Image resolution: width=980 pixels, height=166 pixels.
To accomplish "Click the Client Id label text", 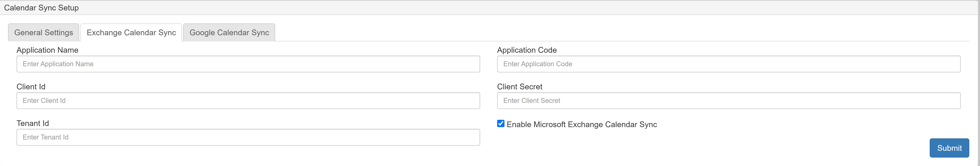I will [x=31, y=87].
